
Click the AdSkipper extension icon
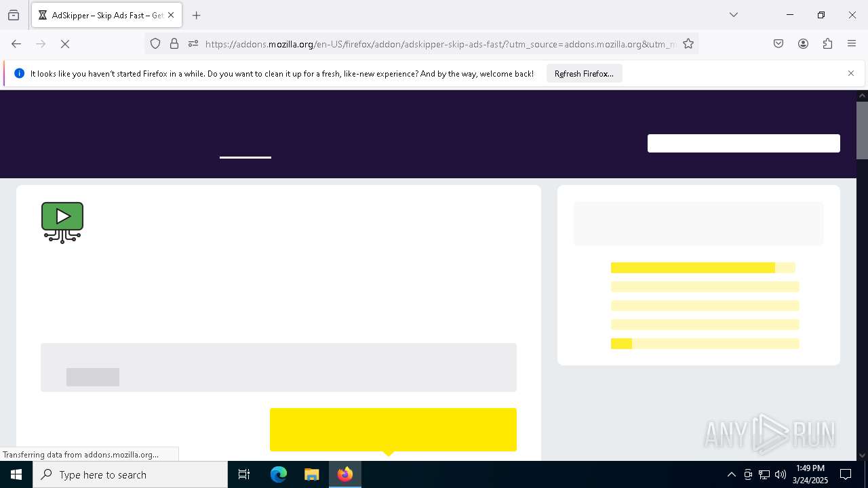pyautogui.click(x=62, y=222)
